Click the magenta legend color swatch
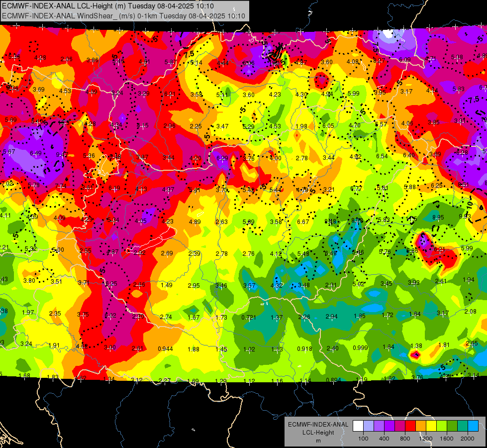Screen dimensions: 487x448 point(400,426)
